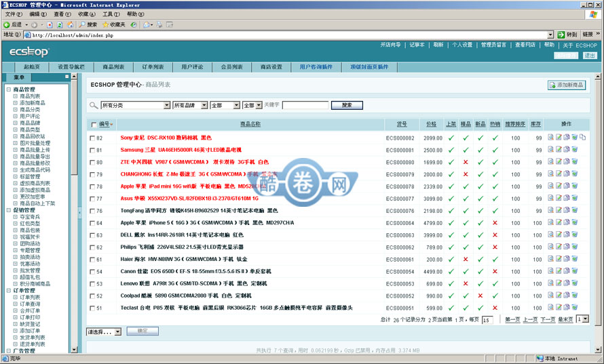
Task: Click the Mail icon in browser toolbar
Action: coord(147,24)
